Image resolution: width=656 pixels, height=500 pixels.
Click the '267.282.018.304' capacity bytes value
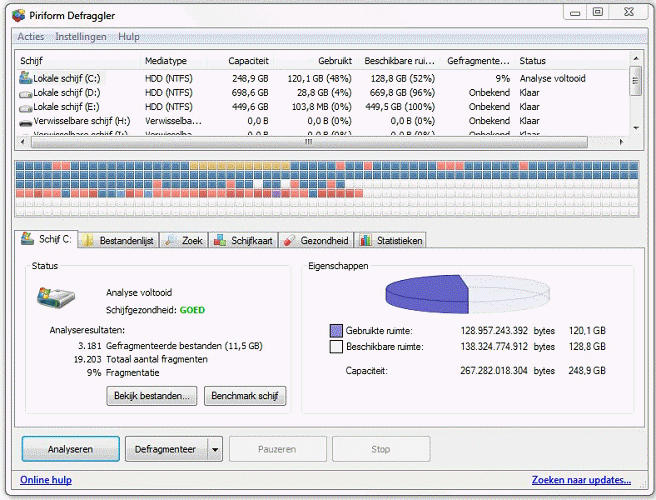click(494, 371)
